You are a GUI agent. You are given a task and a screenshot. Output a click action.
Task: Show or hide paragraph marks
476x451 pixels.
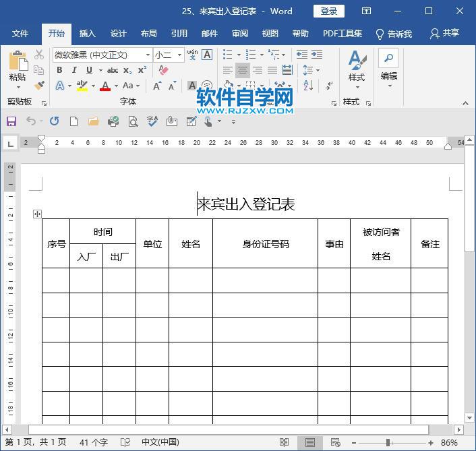329,86
